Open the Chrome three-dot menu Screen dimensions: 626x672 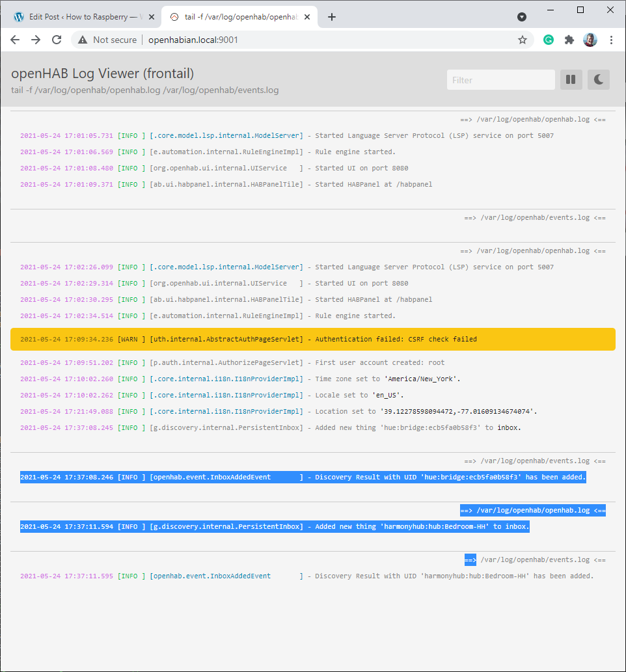click(610, 40)
